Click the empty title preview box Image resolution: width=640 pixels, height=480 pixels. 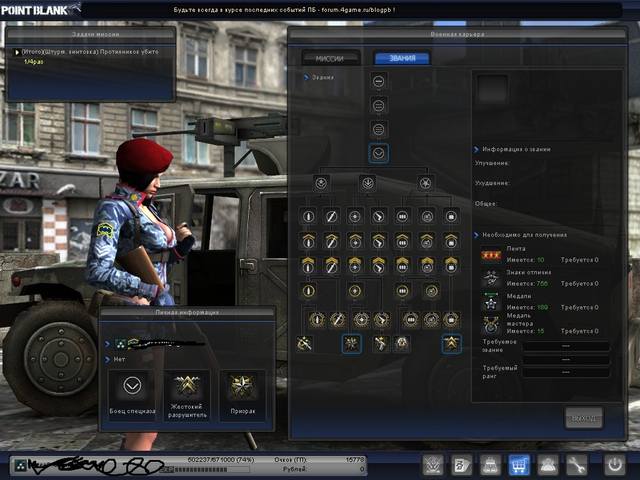(x=492, y=89)
